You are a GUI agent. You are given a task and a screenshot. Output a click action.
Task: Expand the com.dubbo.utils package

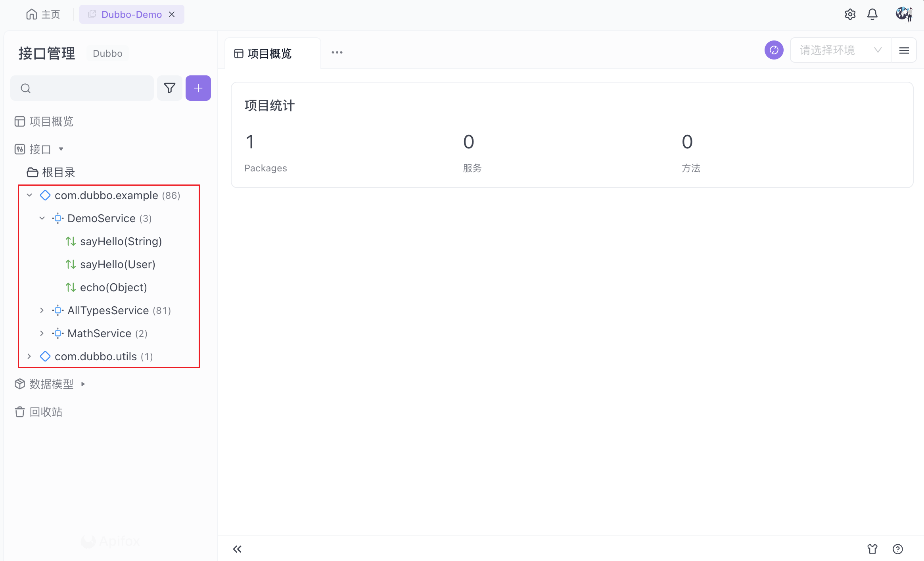click(29, 356)
